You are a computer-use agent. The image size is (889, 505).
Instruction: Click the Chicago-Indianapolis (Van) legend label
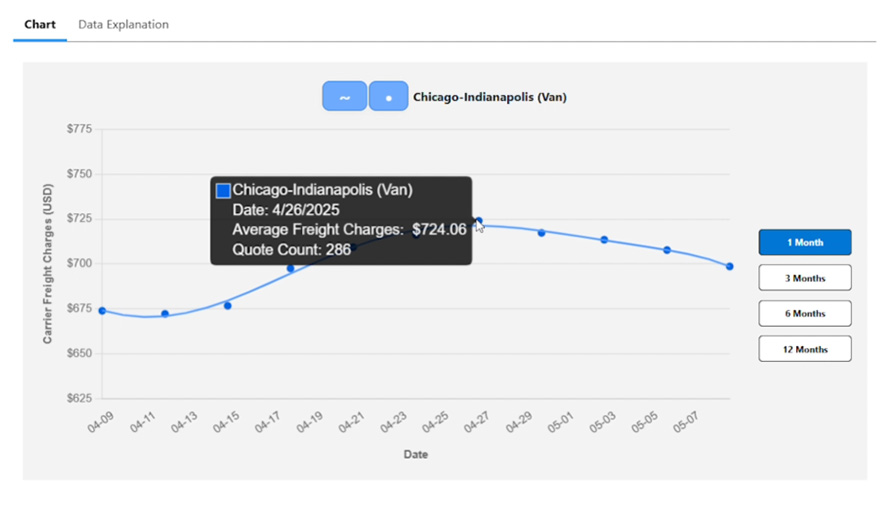tap(489, 97)
